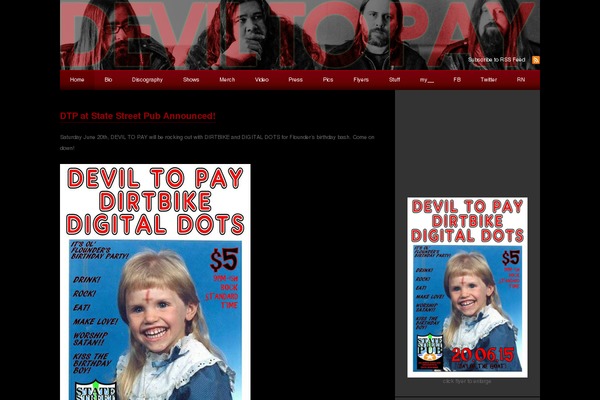Select the Video menu item
This screenshot has height=400, width=600.
(262, 80)
